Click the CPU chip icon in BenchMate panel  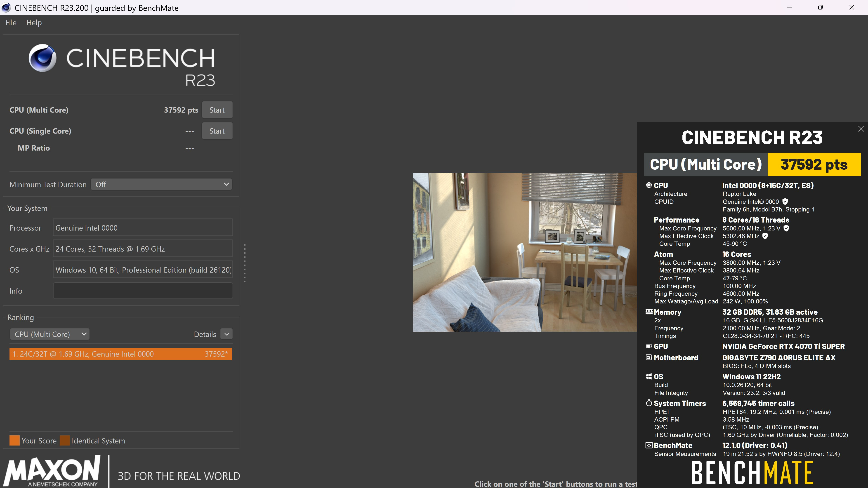pos(649,185)
